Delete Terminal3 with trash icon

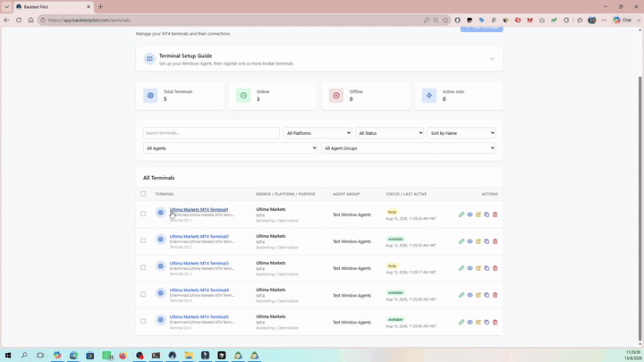(495, 268)
